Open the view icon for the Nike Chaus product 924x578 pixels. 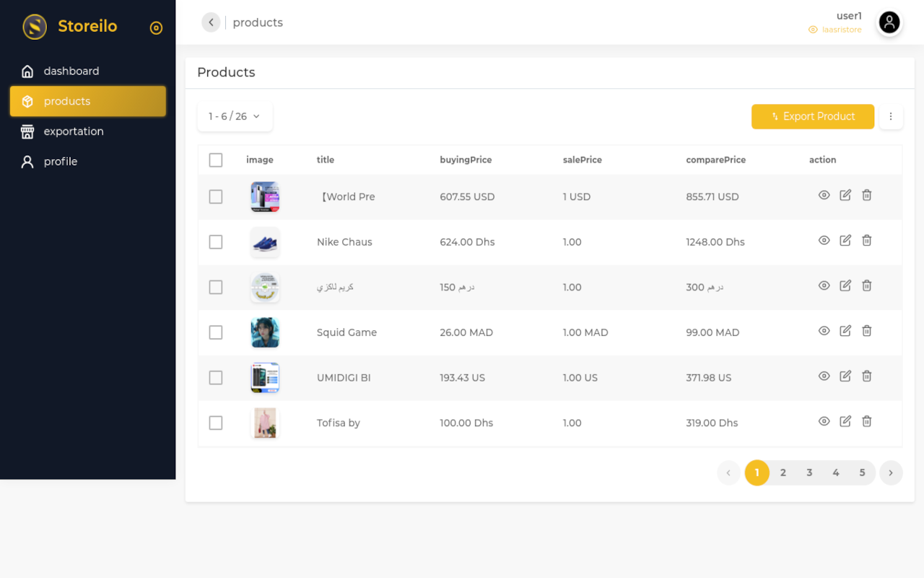point(824,240)
